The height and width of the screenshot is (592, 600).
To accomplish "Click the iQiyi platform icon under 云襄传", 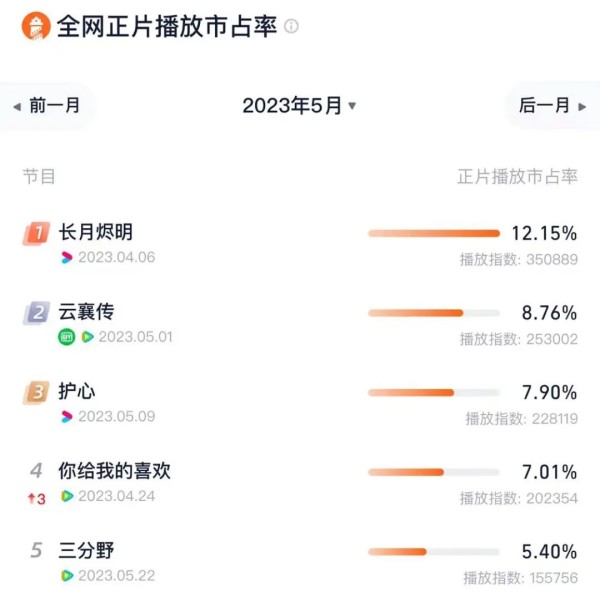I will [67, 337].
